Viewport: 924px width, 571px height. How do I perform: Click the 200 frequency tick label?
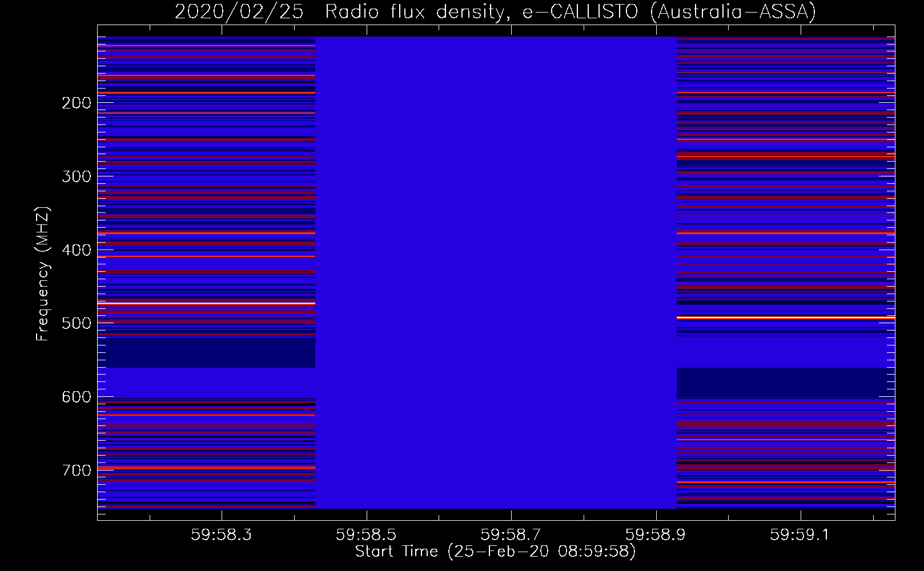coord(77,103)
